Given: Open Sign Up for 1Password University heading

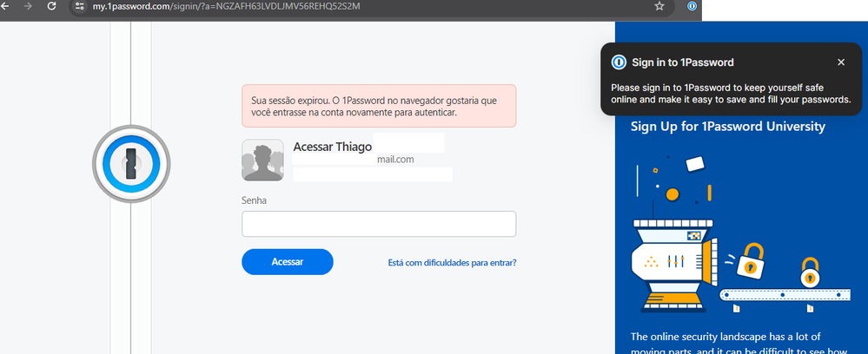Looking at the screenshot, I should pos(727,128).
